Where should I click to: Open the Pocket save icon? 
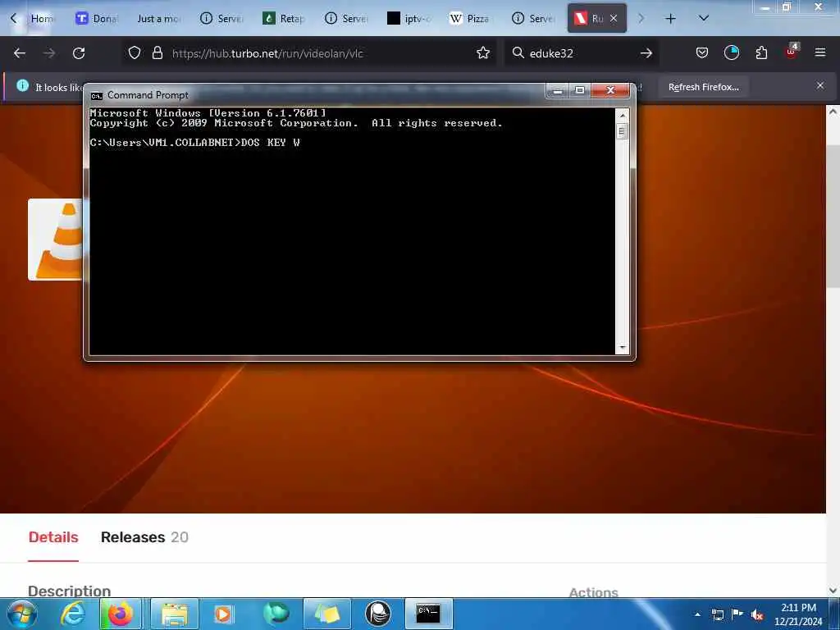point(702,52)
